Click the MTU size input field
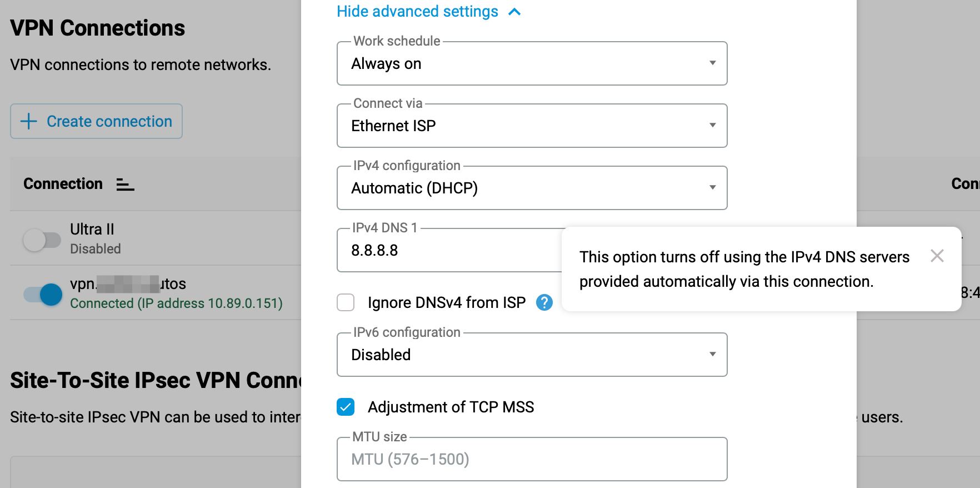The image size is (980, 488). [x=532, y=459]
